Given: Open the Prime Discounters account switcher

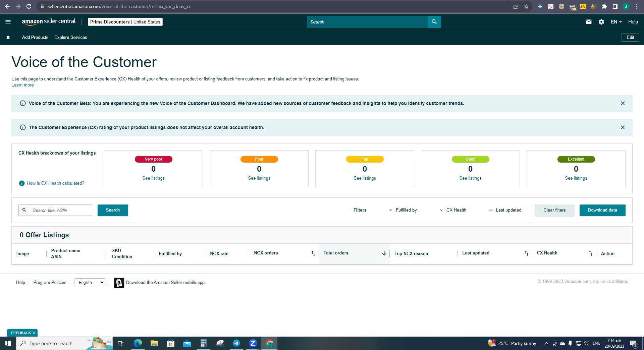Looking at the screenshot, I should click(125, 22).
